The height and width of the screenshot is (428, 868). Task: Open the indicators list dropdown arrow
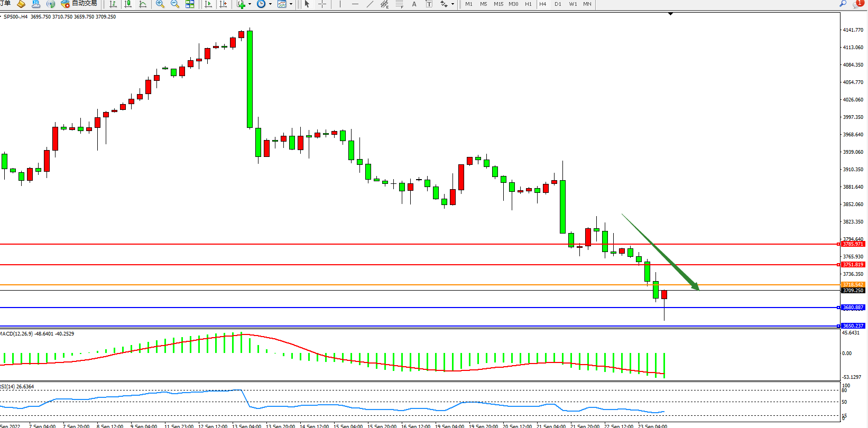point(250,4)
